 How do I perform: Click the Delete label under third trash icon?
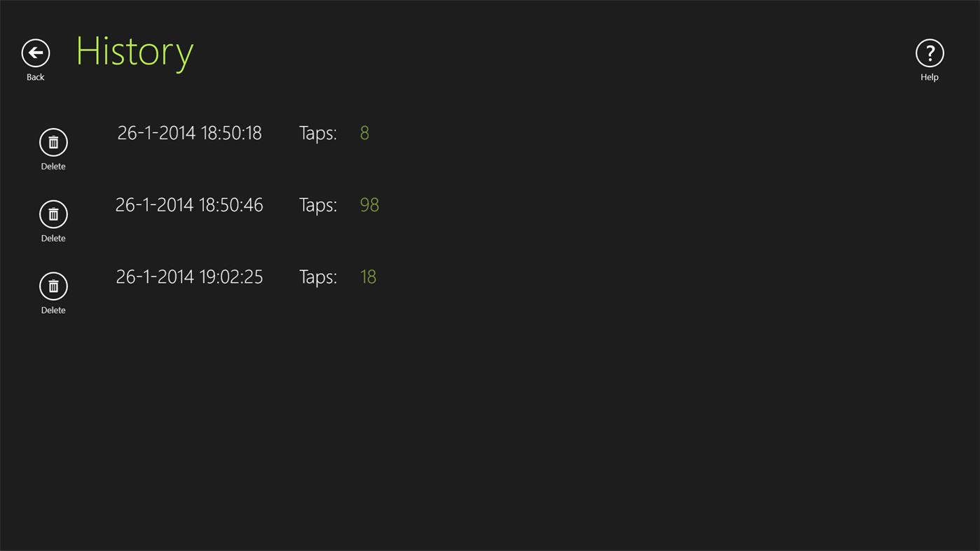[x=53, y=310]
